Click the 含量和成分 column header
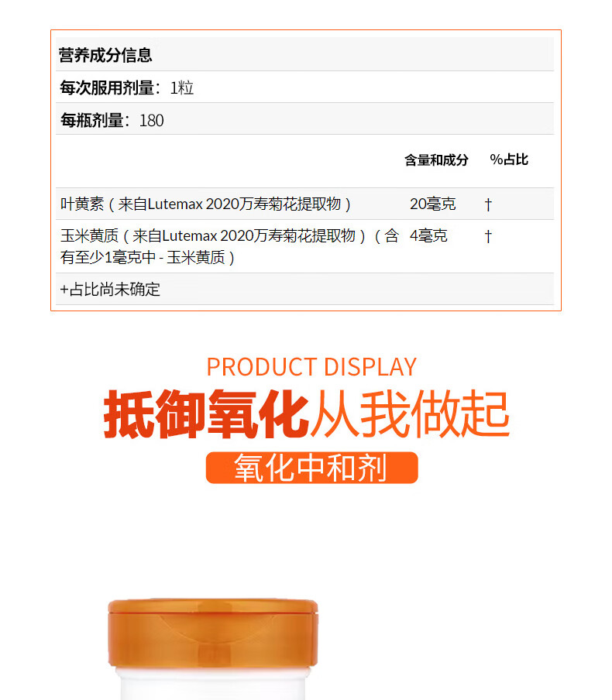Image resolution: width=612 pixels, height=700 pixels. click(436, 160)
